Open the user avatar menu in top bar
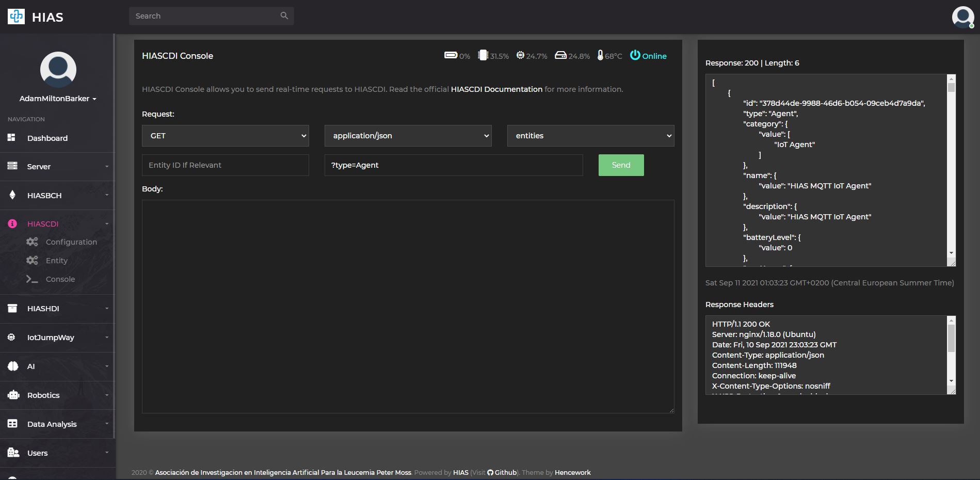 point(963,17)
